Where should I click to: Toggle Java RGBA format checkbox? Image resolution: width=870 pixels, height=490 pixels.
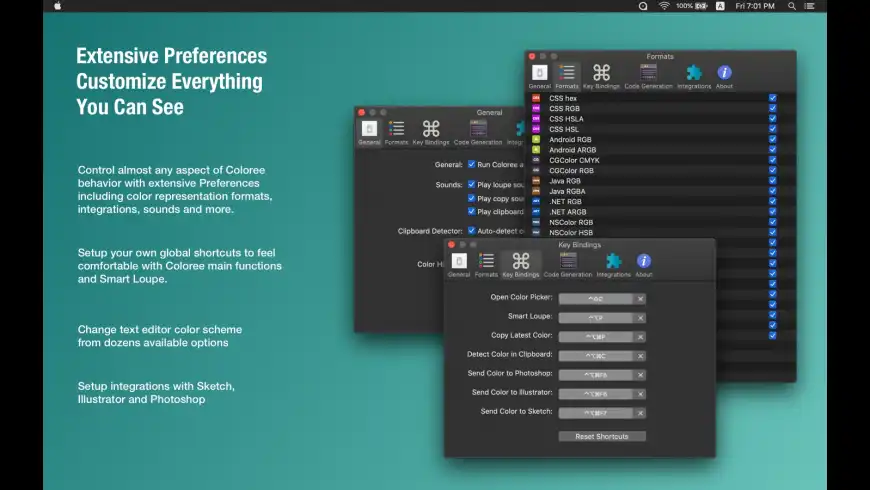click(x=772, y=191)
